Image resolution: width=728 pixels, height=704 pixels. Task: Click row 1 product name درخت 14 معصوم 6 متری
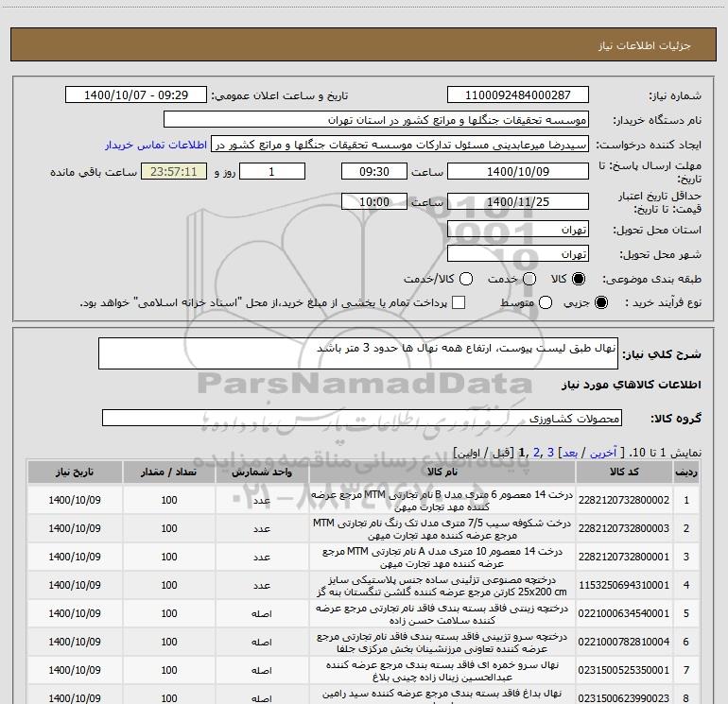pyautogui.click(x=442, y=501)
